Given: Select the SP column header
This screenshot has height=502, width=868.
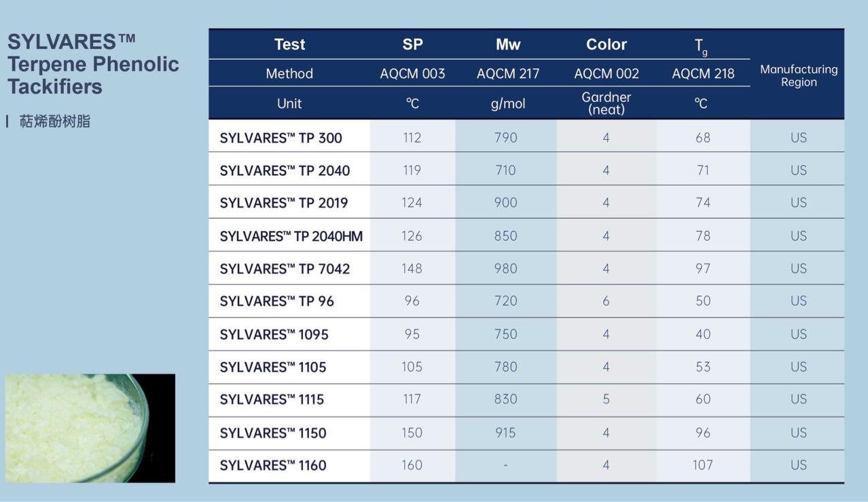Looking at the screenshot, I should point(412,45).
